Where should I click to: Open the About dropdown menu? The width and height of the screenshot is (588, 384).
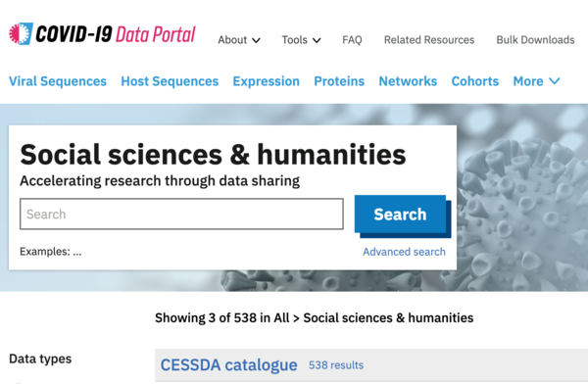239,40
